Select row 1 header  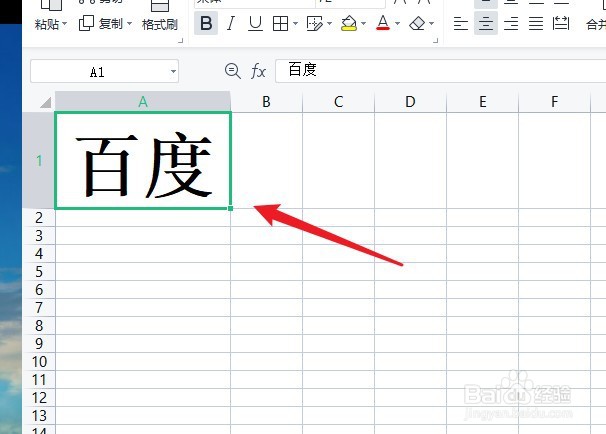click(x=39, y=160)
